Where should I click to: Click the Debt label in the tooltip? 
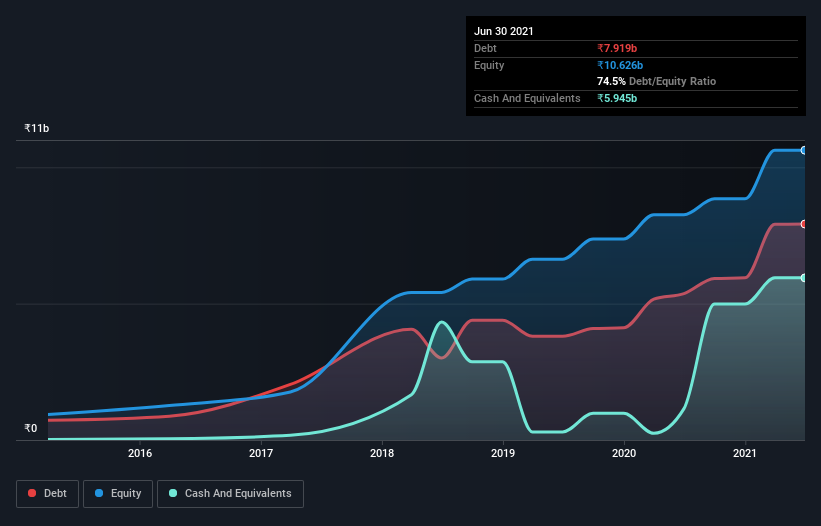click(x=485, y=48)
